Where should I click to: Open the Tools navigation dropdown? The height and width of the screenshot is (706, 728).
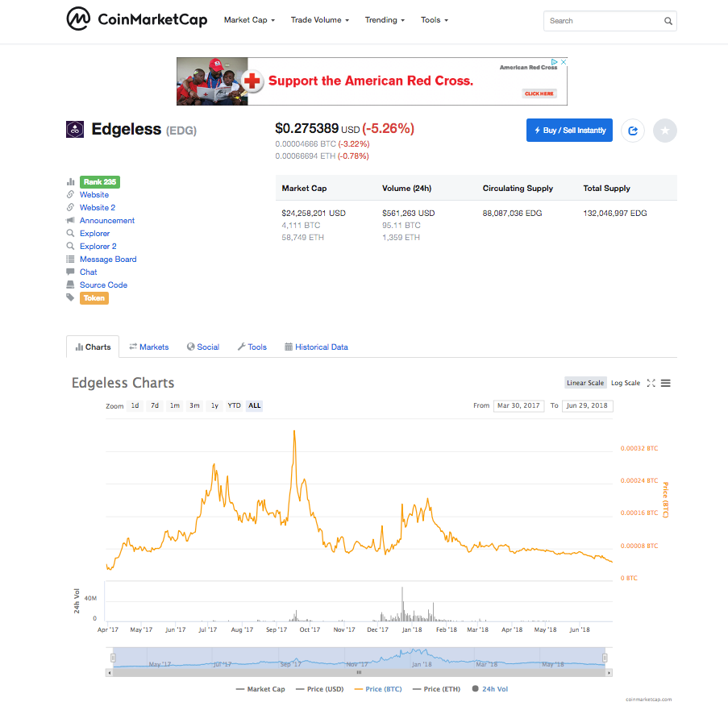(x=435, y=20)
